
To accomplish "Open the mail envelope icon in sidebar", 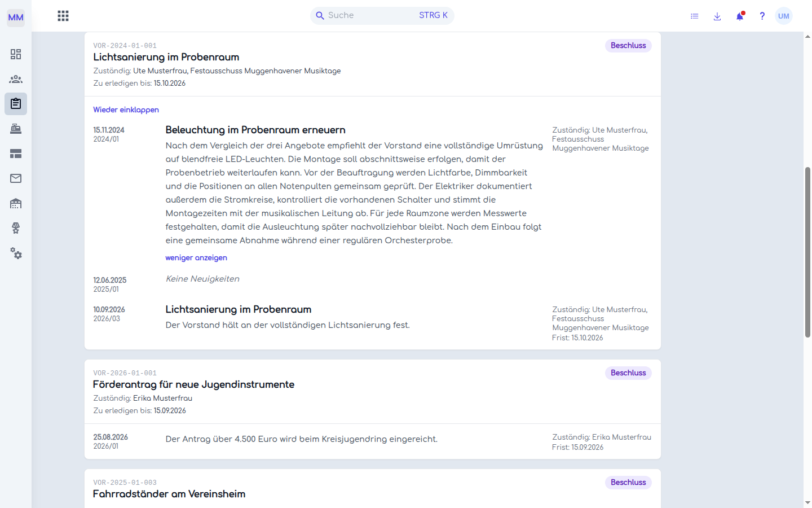I will 16,178.
